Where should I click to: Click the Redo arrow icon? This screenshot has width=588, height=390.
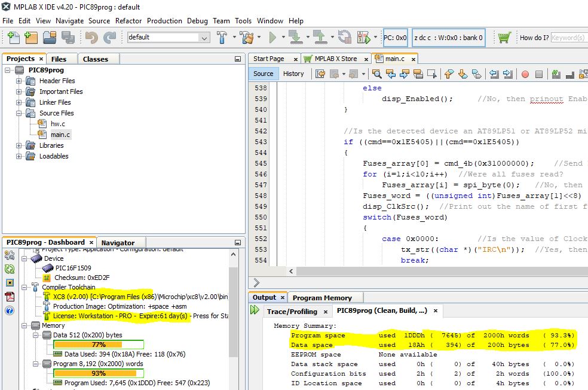pos(109,38)
